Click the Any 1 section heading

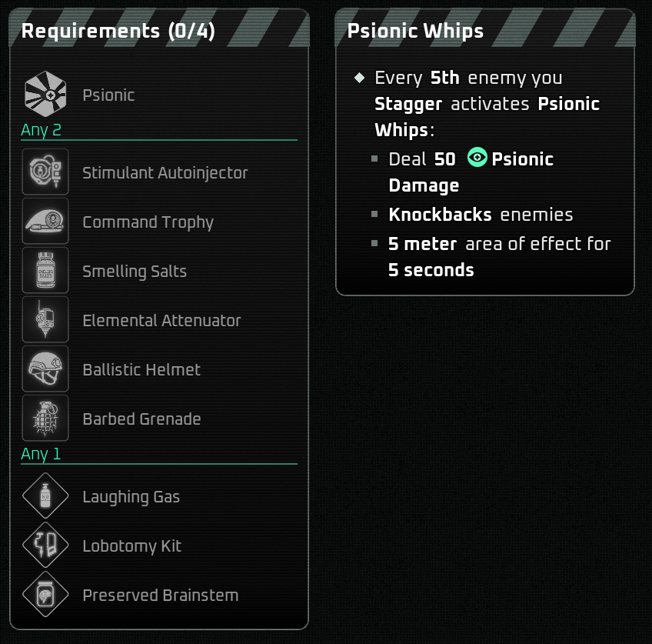click(41, 453)
